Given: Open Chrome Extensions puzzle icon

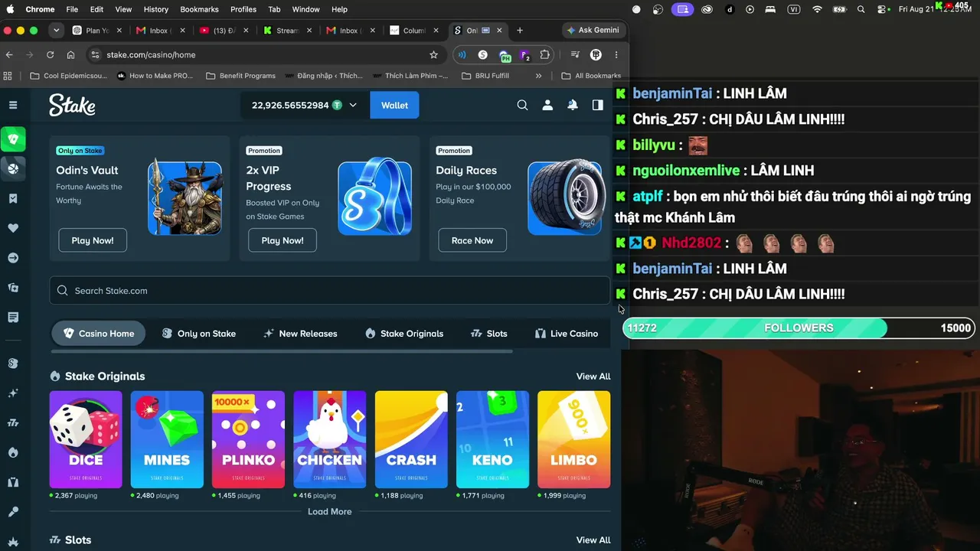Looking at the screenshot, I should [x=544, y=54].
